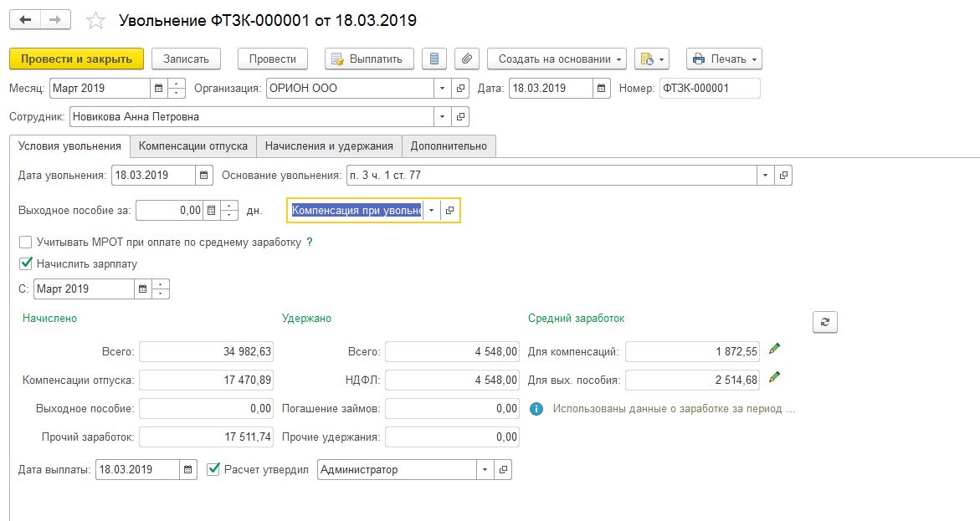Open the Организация reference form icon
Screen dimensions: 980x521
[460, 88]
